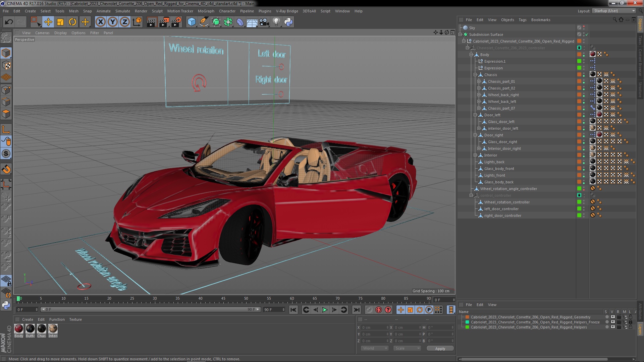Click the X position input field
This screenshot has height=362, width=644.
375,327
